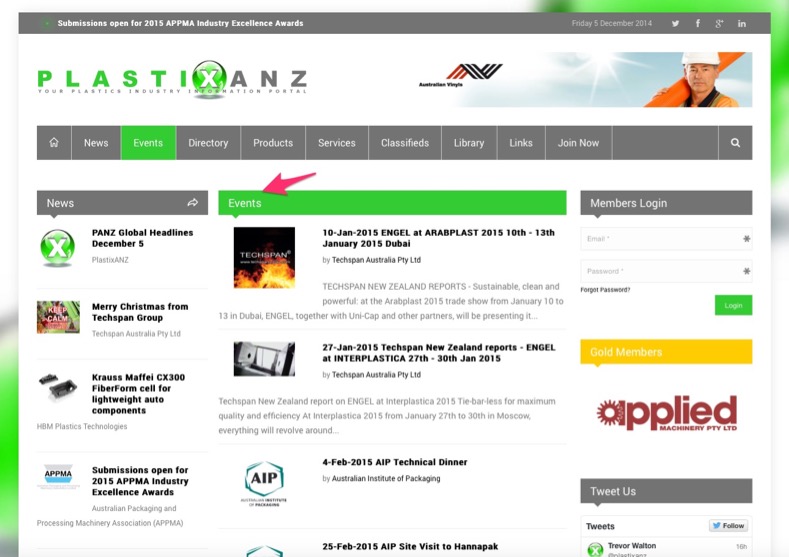Open Merry Christmas from Techspan Group article
Viewport: 789px width, 557px height.
pos(139,313)
